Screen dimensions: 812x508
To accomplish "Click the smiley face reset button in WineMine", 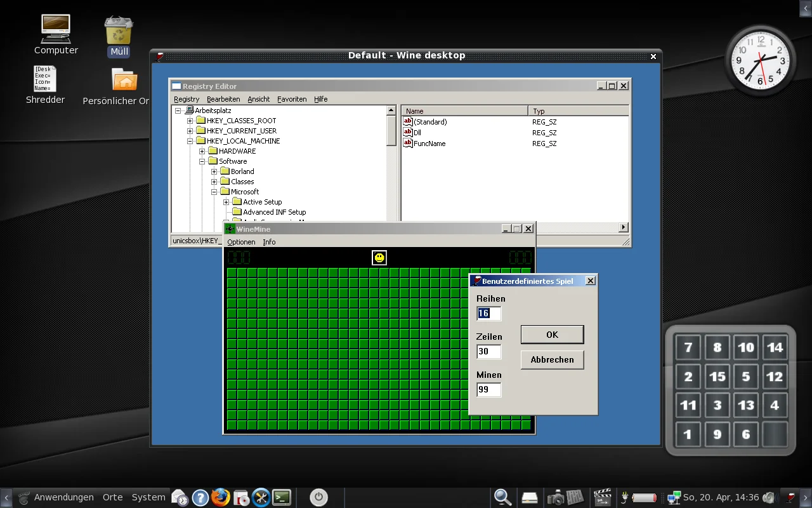I will (379, 257).
